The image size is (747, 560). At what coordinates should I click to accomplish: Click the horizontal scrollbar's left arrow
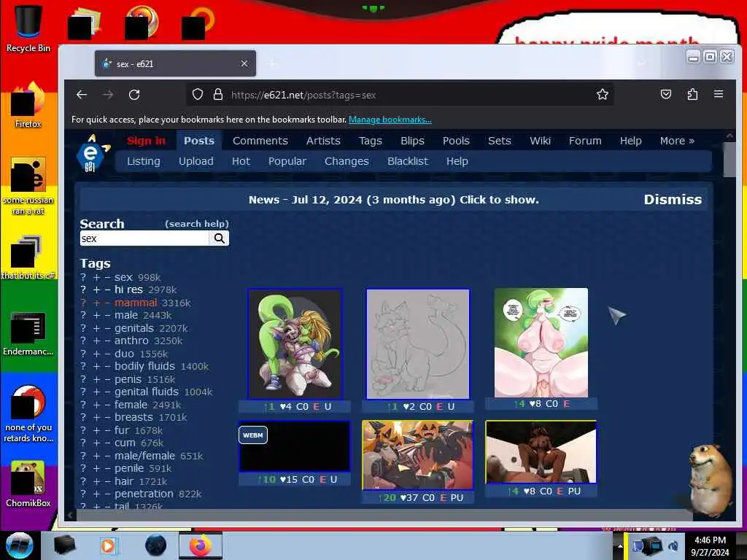click(x=70, y=515)
